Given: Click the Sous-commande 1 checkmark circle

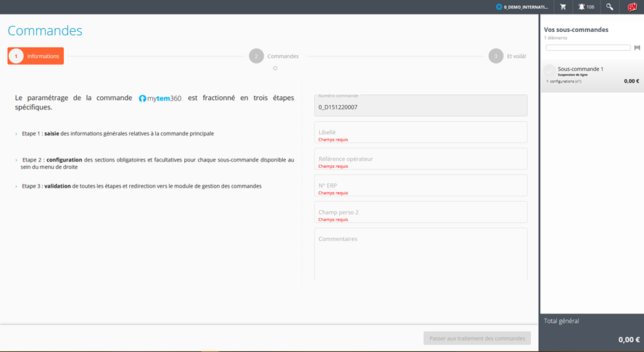Looking at the screenshot, I should (x=550, y=71).
